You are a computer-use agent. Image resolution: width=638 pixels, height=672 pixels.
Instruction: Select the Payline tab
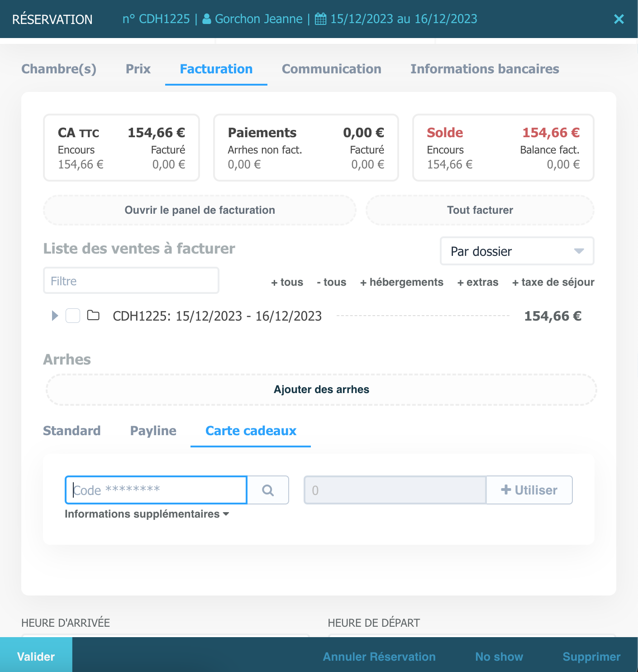pyautogui.click(x=153, y=431)
